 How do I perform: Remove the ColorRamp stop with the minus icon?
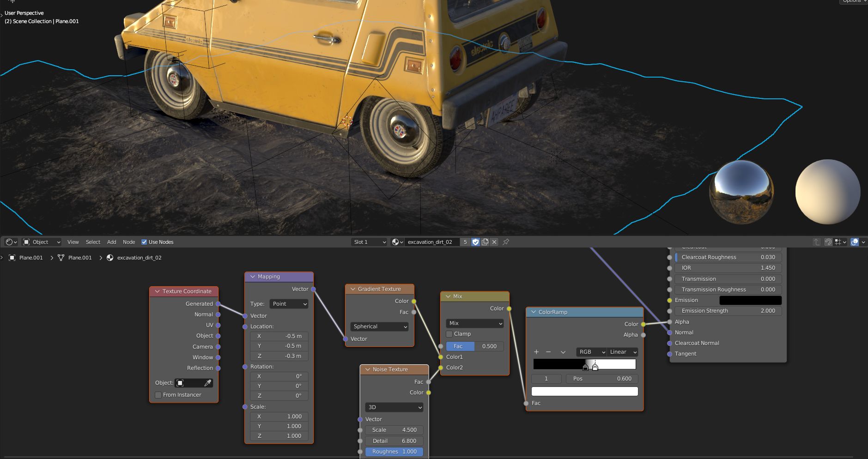[x=548, y=352]
